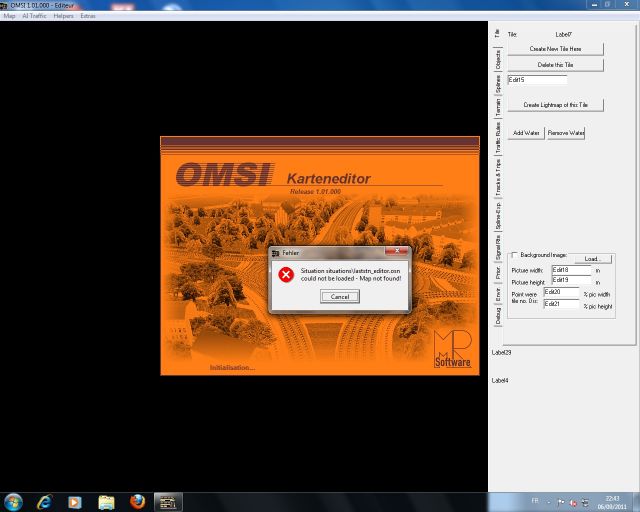
Task: Click the red error icon in dialog
Action: tap(286, 274)
